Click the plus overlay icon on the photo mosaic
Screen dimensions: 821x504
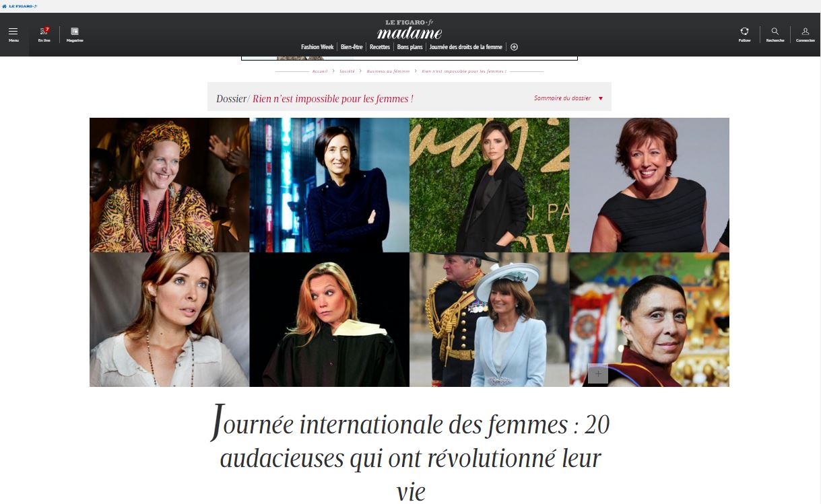pyautogui.click(x=598, y=373)
